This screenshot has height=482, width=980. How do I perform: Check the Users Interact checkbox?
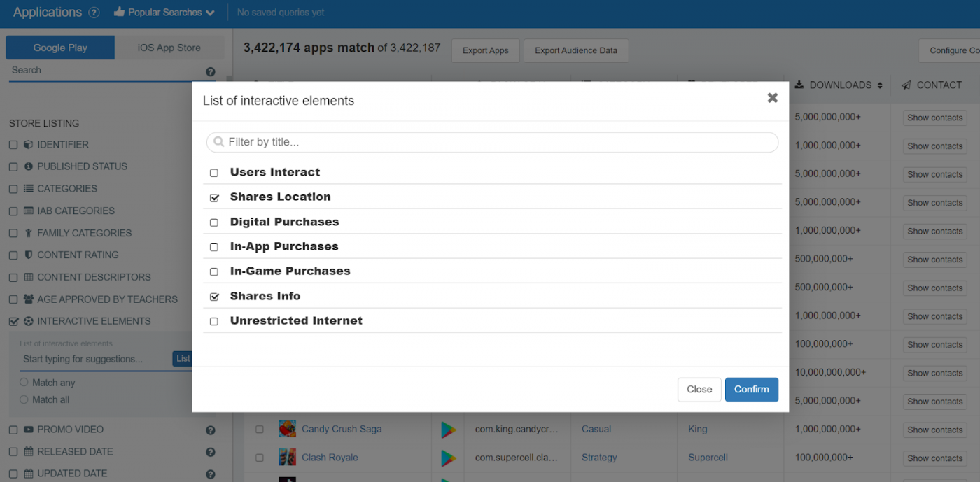click(214, 172)
